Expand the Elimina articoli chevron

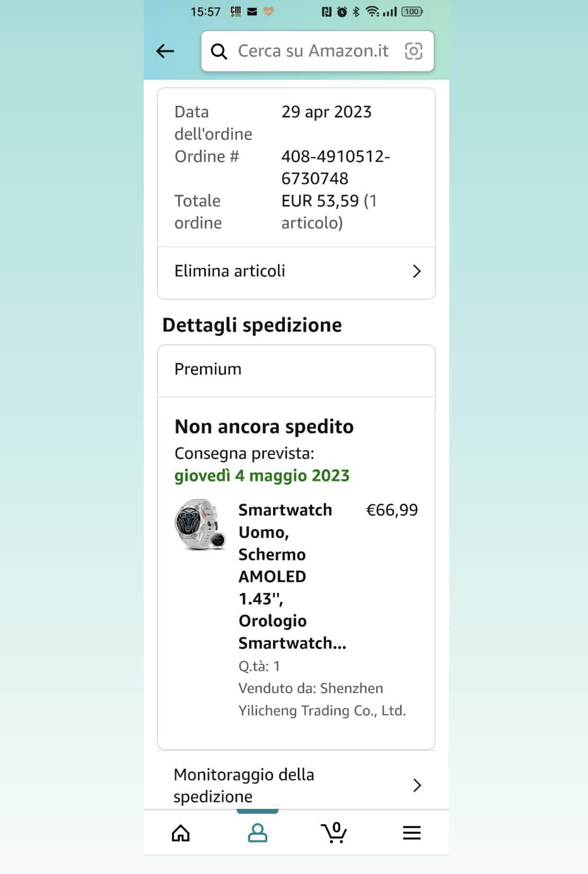tap(416, 271)
